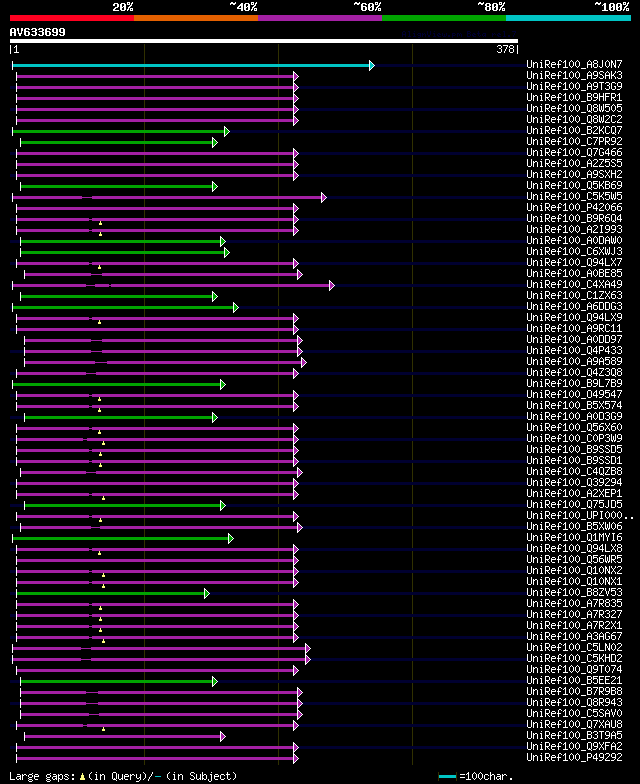Select the UniRef100_Q7G466 label

[574, 152]
